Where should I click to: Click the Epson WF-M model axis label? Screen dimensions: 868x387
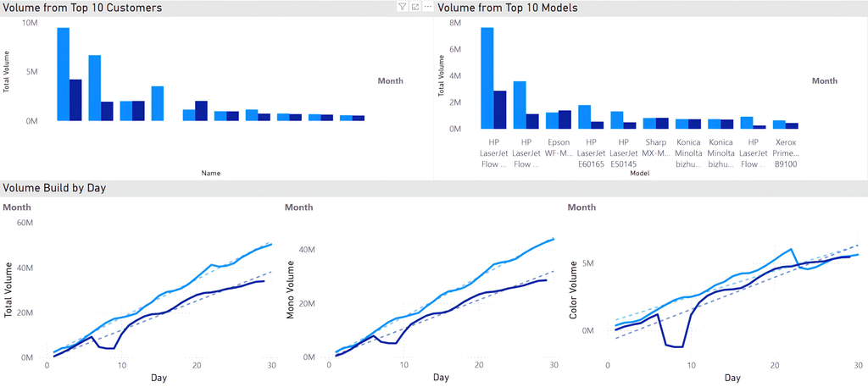pyautogui.click(x=559, y=147)
